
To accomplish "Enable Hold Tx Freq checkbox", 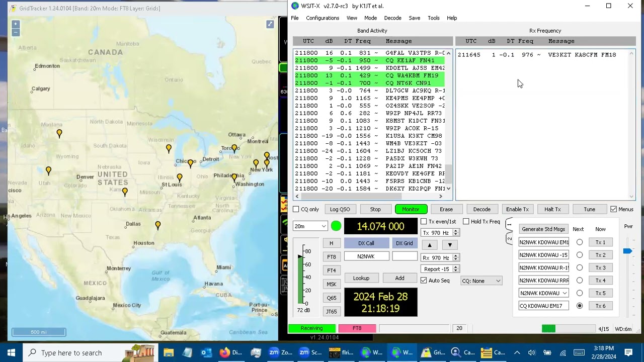I will [466, 221].
